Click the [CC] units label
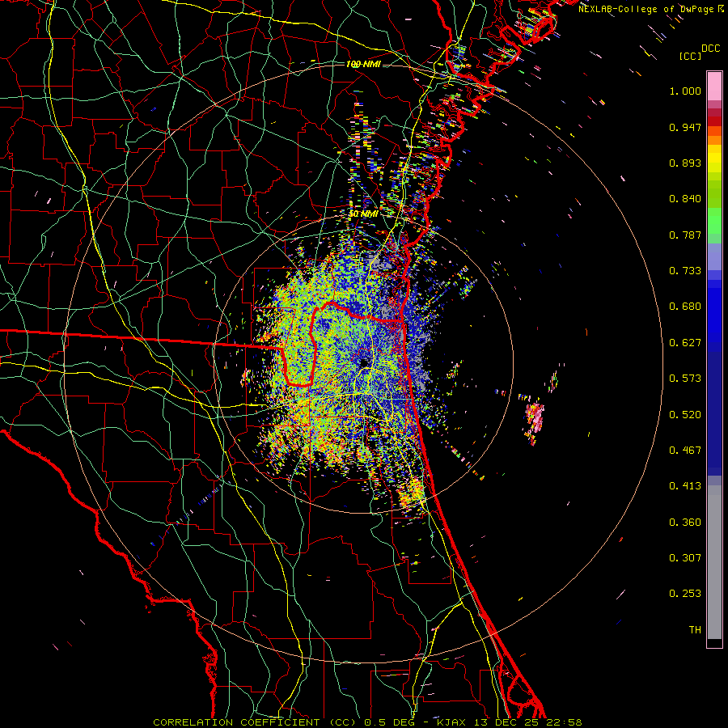728x728 pixels. (690, 56)
